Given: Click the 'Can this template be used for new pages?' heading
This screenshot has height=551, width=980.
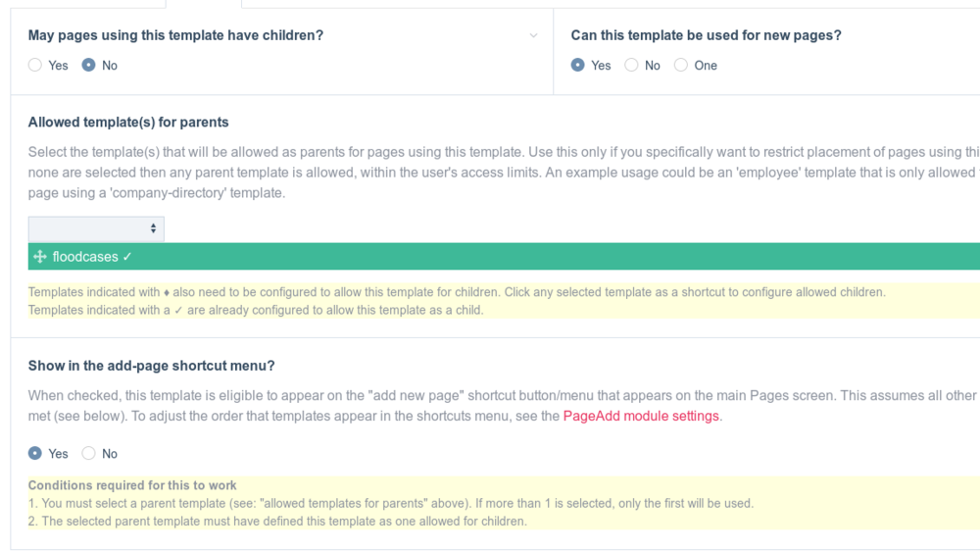Looking at the screenshot, I should click(x=706, y=35).
